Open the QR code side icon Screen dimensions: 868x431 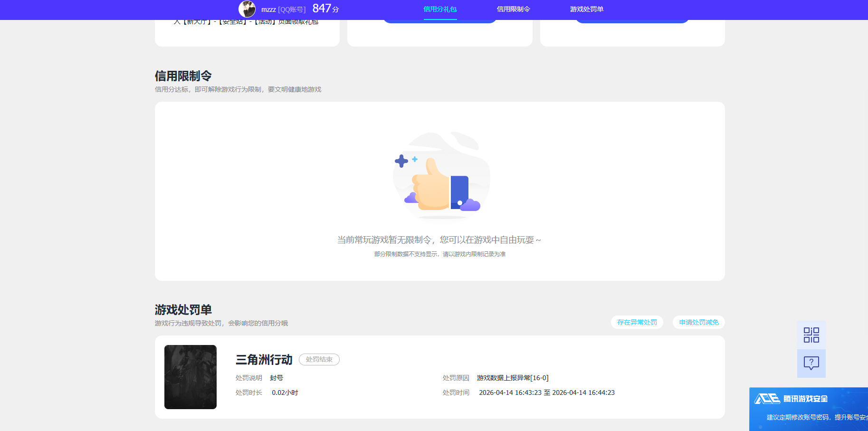[811, 335]
